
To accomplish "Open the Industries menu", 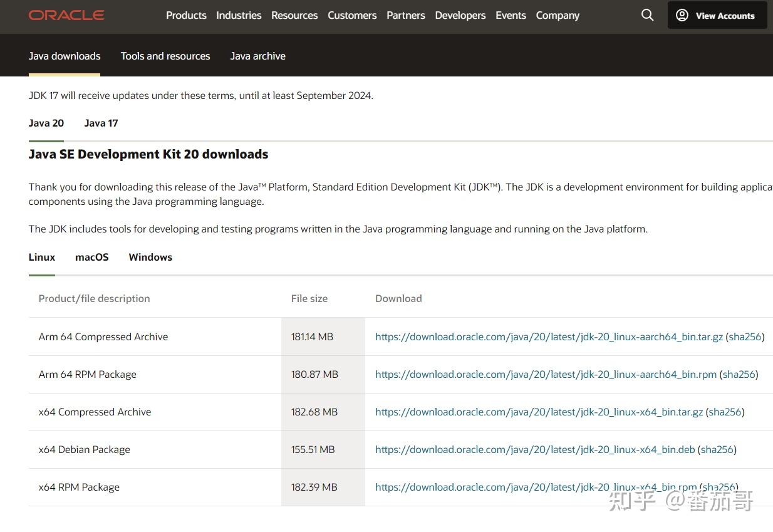I will [x=239, y=15].
